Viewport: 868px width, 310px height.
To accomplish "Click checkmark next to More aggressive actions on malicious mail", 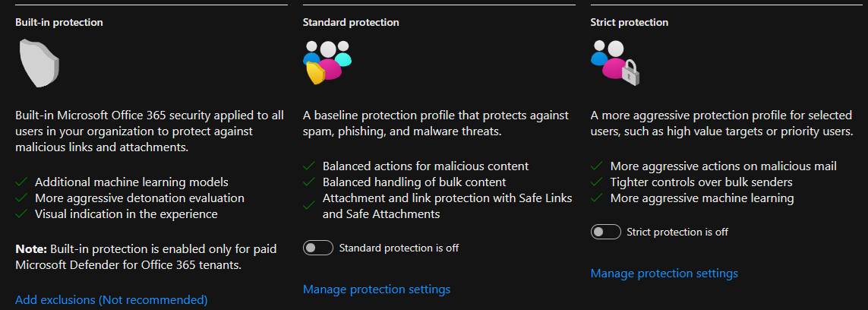I will (597, 166).
